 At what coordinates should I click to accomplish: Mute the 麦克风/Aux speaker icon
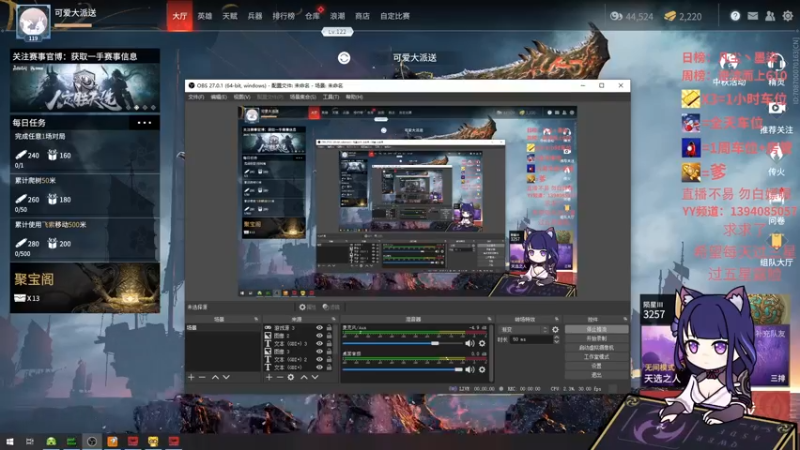(x=469, y=343)
